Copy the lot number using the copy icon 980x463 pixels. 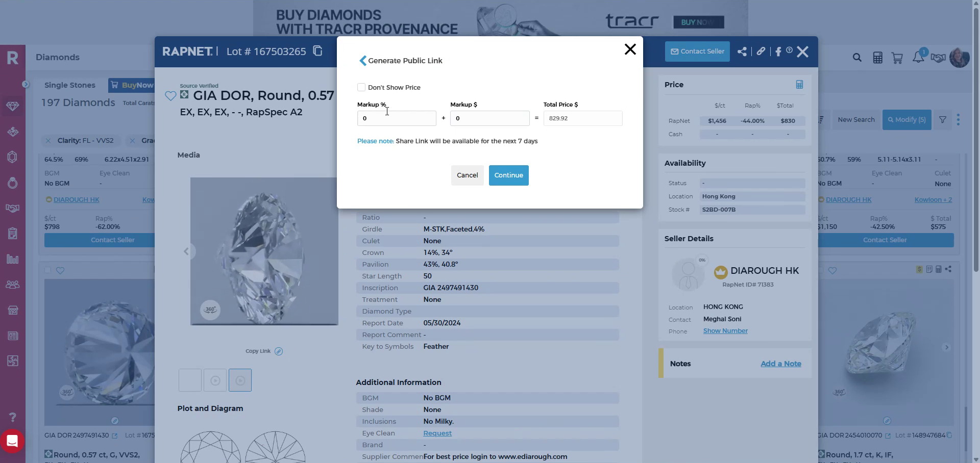(317, 50)
